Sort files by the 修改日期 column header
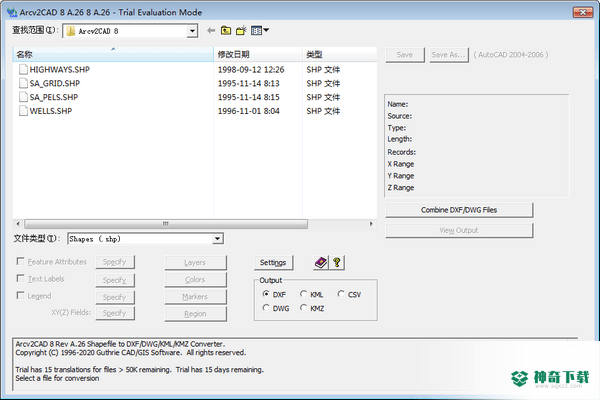The image size is (600, 400). click(258, 54)
